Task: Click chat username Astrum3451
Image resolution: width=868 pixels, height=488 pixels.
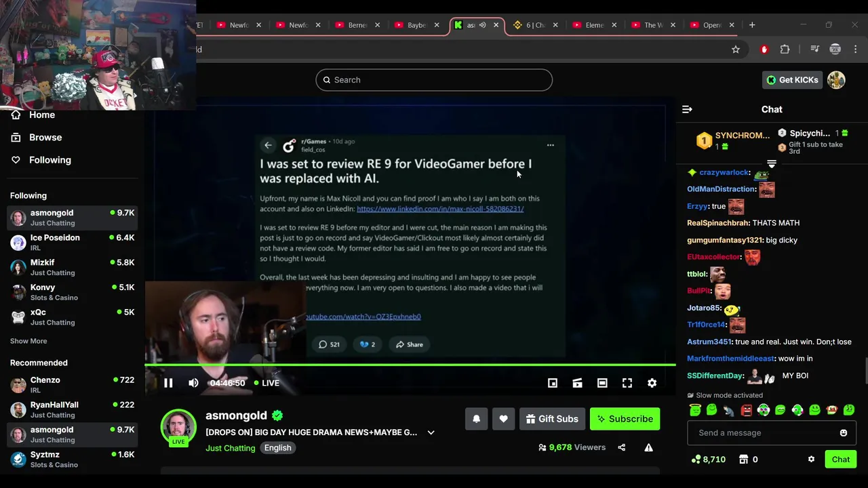Action: tap(709, 342)
